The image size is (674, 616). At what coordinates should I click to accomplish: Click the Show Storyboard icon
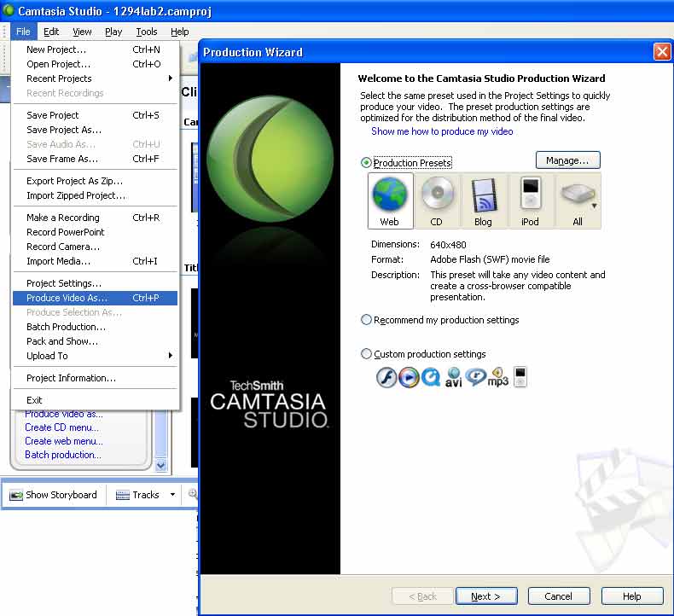(16, 495)
